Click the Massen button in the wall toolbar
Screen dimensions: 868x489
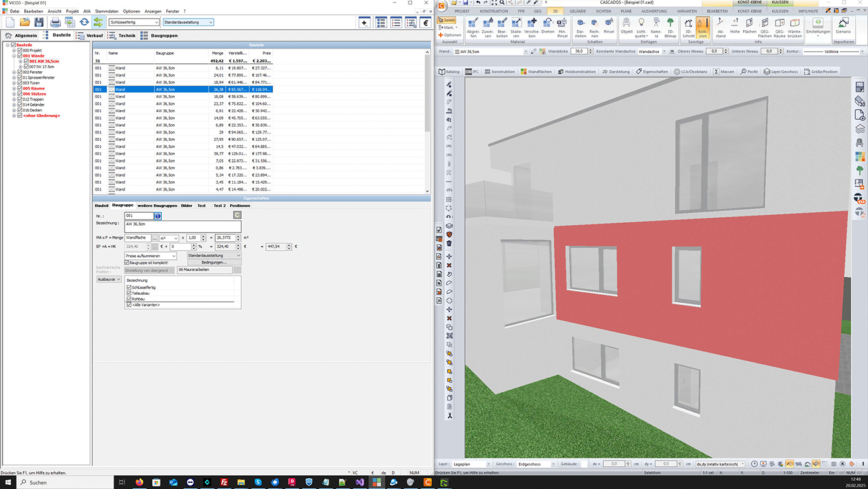[724, 71]
